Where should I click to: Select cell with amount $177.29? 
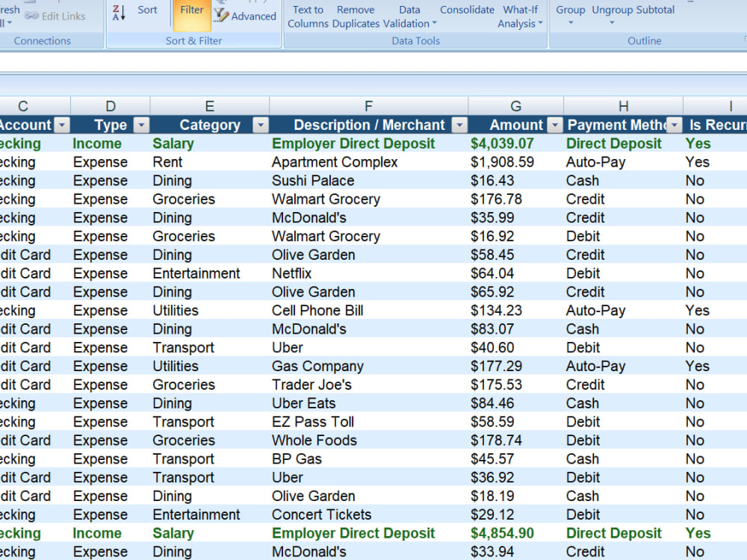pos(516,366)
